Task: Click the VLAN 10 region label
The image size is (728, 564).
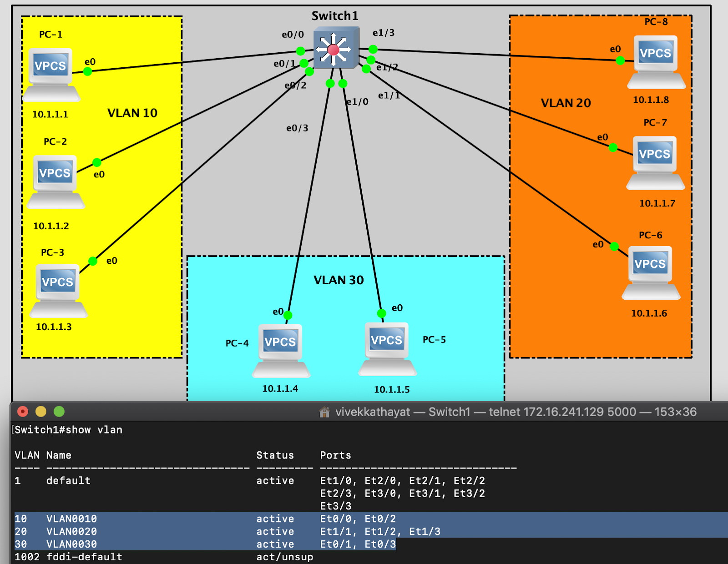Action: coord(132,113)
